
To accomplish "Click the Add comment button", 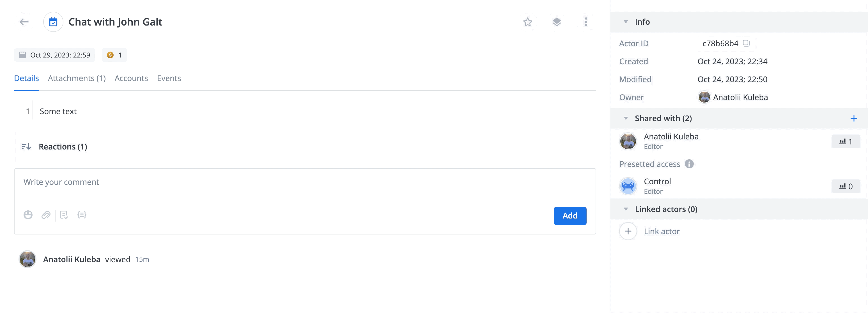I will click(x=570, y=216).
